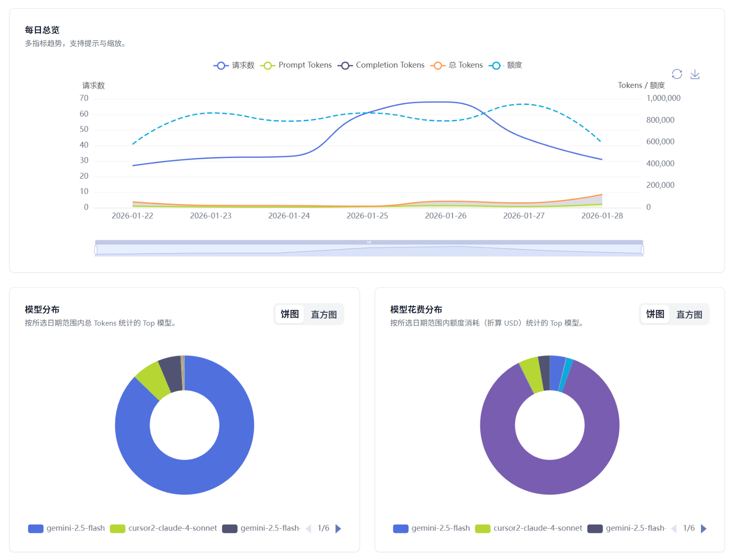Toggle the 总 Tokens legend series
This screenshot has width=736, height=560.
(x=457, y=65)
